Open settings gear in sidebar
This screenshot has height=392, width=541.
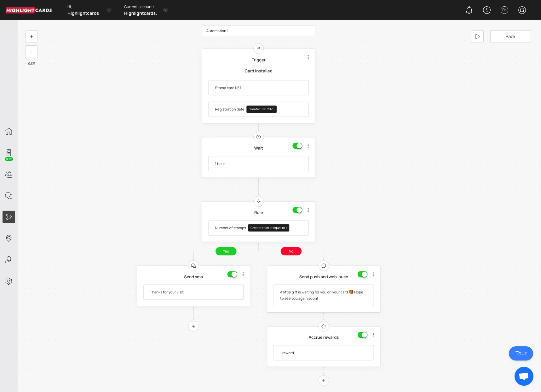9,281
